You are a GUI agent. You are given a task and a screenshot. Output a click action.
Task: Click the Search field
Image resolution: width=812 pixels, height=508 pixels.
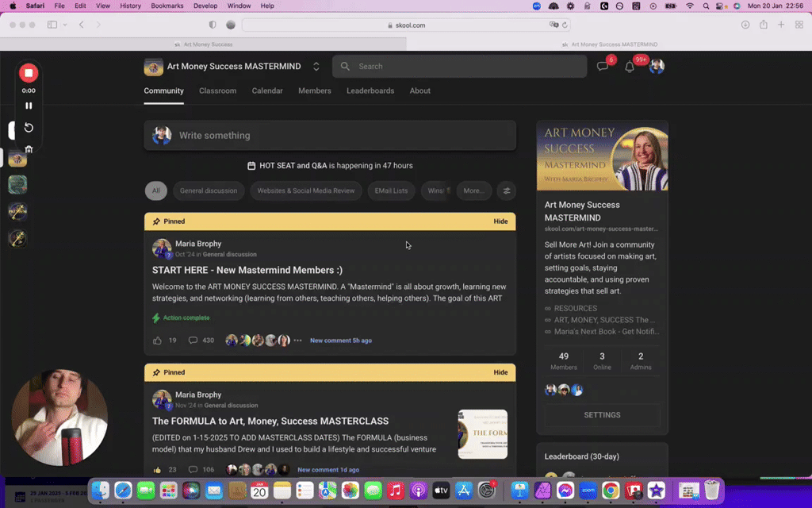(459, 67)
